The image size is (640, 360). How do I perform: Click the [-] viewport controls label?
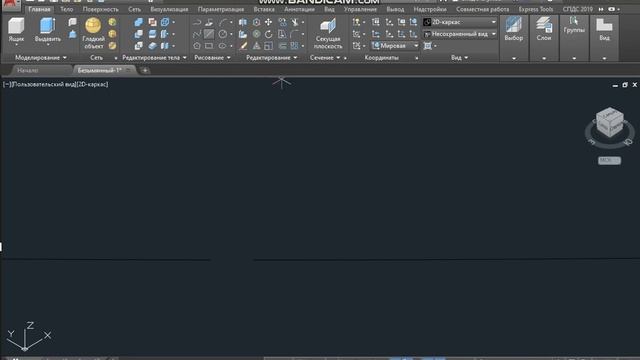(7, 84)
